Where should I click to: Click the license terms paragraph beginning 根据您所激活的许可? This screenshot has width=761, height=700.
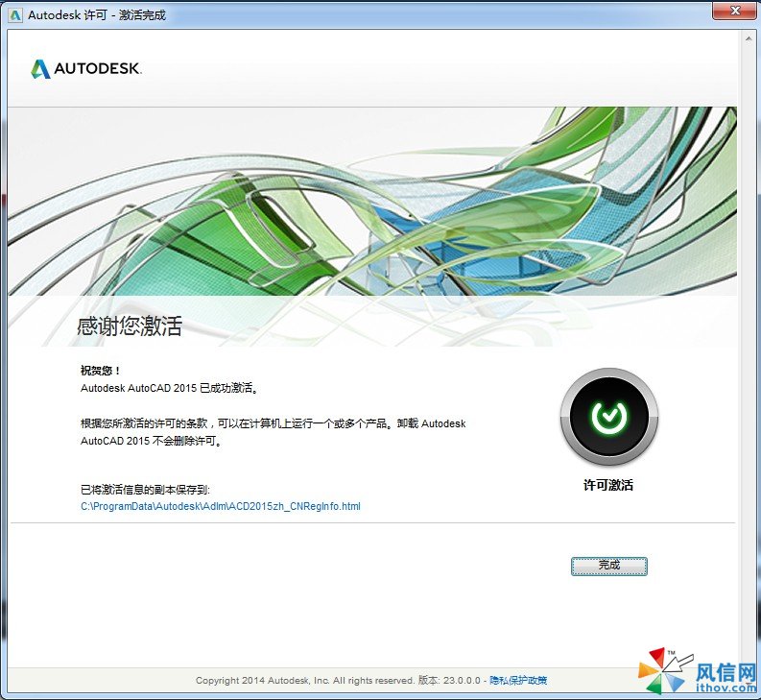coord(273,432)
